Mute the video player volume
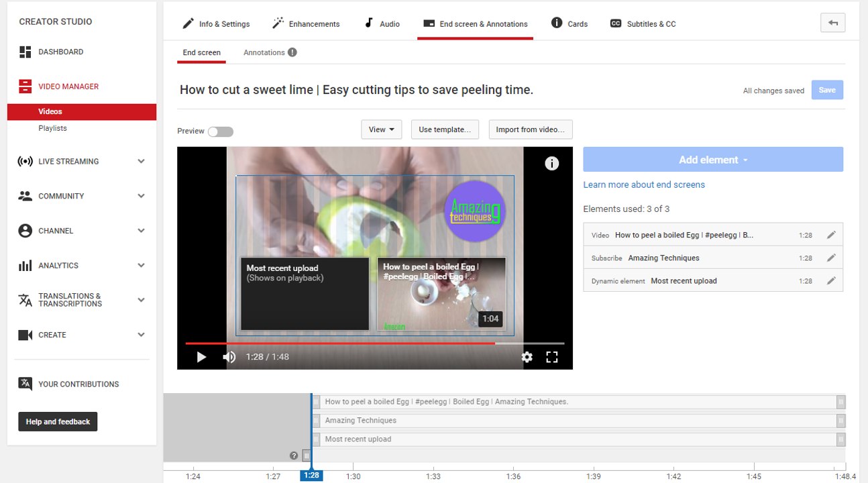Viewport: 868px width, 483px height. coord(229,357)
